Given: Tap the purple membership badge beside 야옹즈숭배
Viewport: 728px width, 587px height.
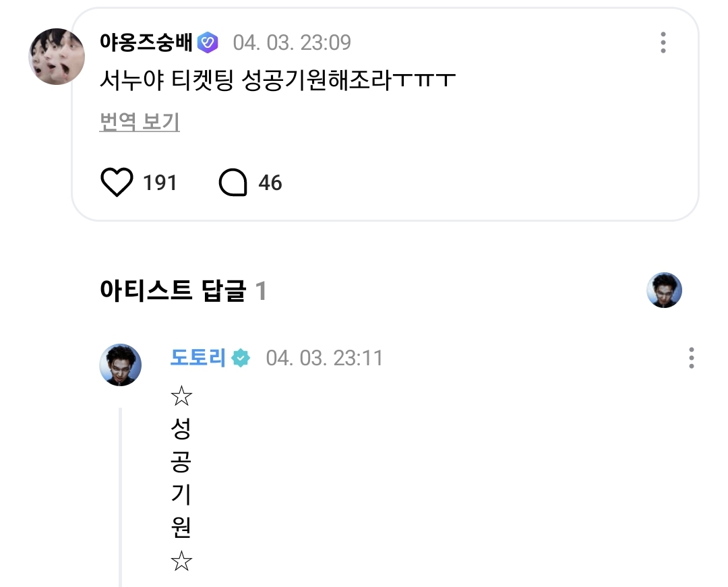Looking at the screenshot, I should click(208, 42).
